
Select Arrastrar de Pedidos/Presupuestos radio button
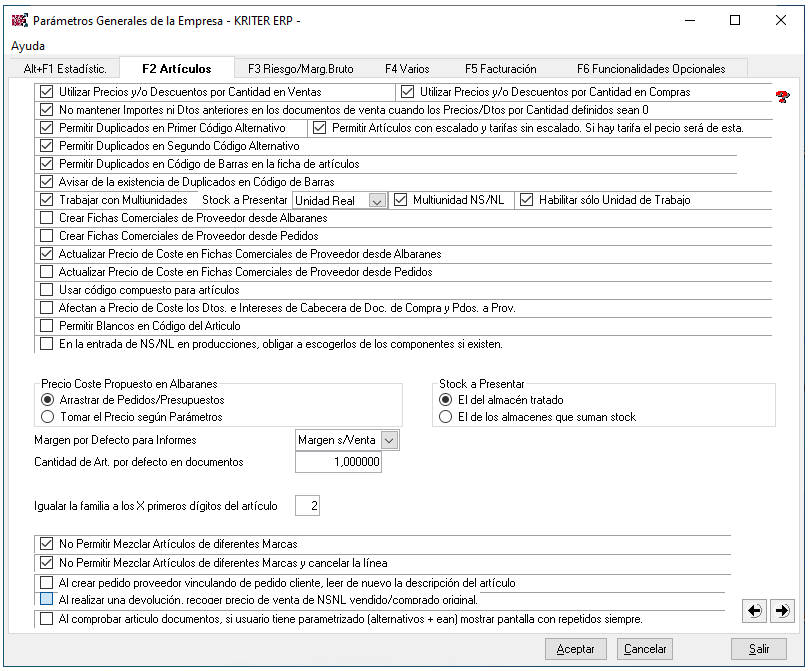pos(47,400)
